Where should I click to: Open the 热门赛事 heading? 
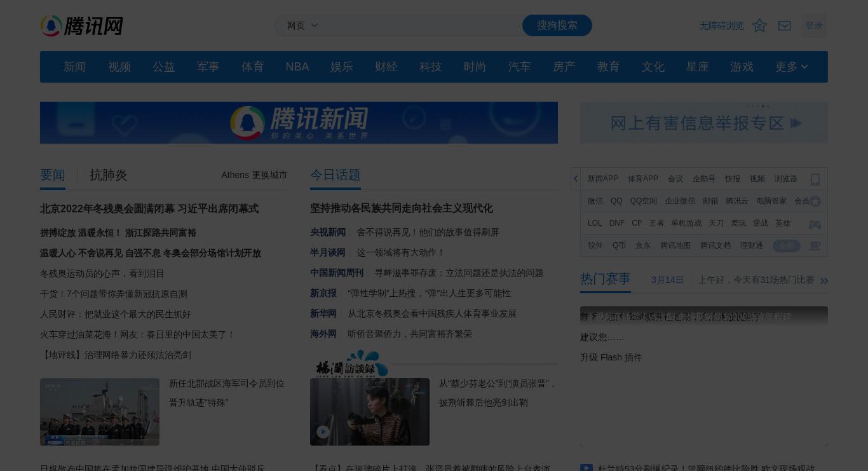[606, 279]
